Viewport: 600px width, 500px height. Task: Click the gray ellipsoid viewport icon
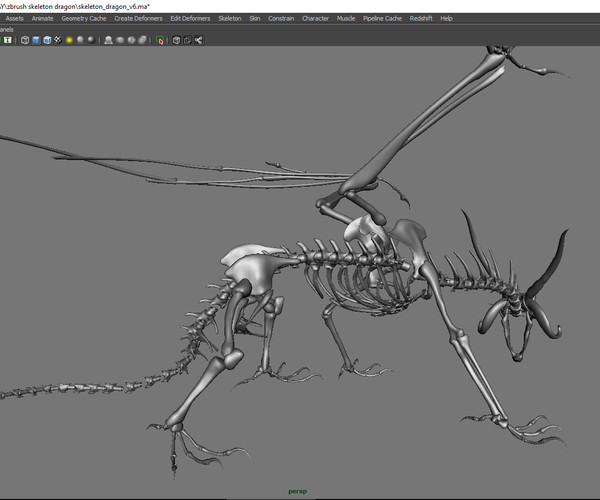[x=120, y=40]
